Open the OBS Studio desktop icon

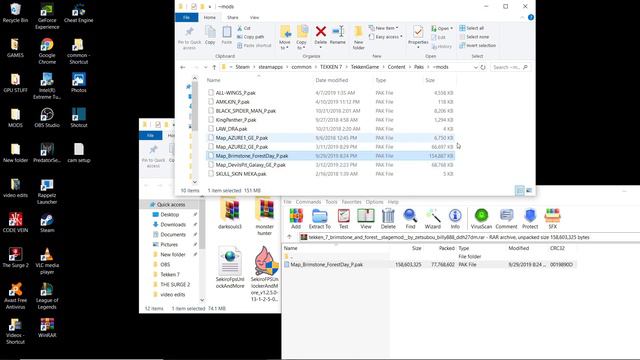point(47,118)
